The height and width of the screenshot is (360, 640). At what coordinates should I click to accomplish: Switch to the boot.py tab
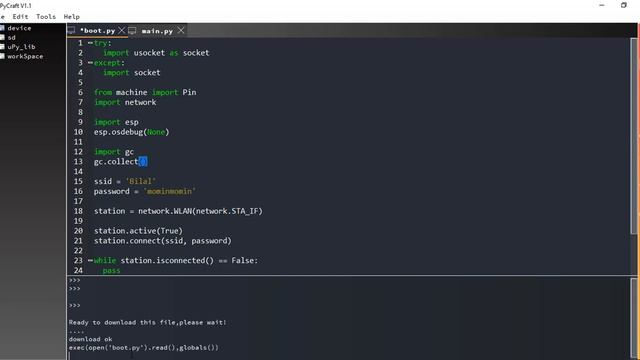[97, 31]
